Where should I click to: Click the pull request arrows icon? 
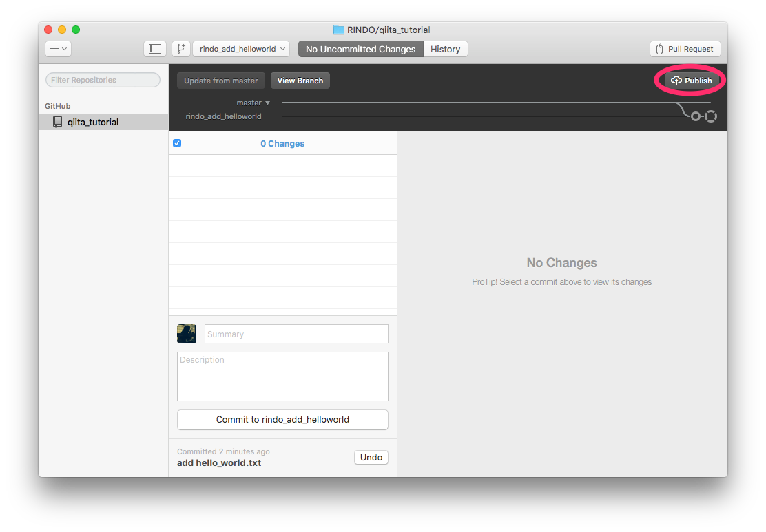click(659, 48)
